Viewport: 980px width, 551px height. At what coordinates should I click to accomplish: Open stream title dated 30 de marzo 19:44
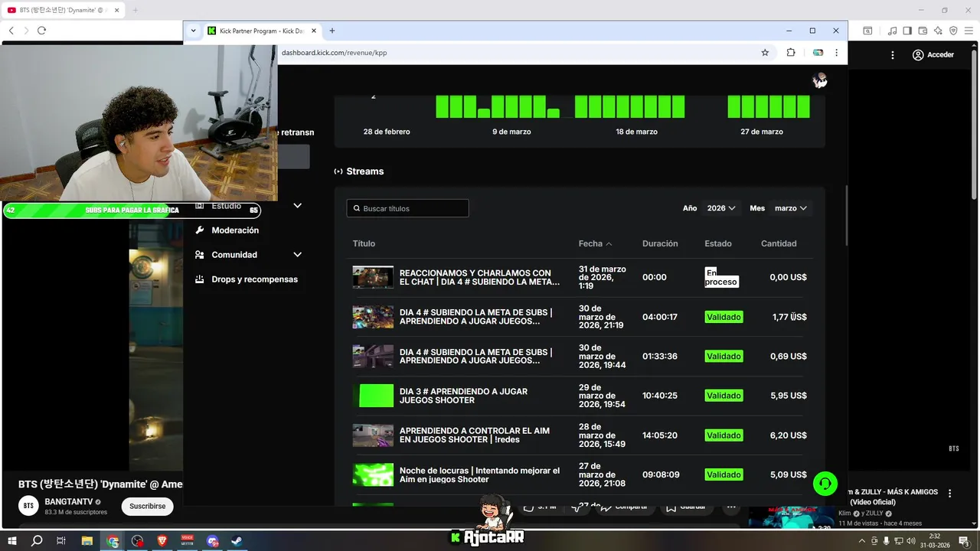tap(475, 357)
